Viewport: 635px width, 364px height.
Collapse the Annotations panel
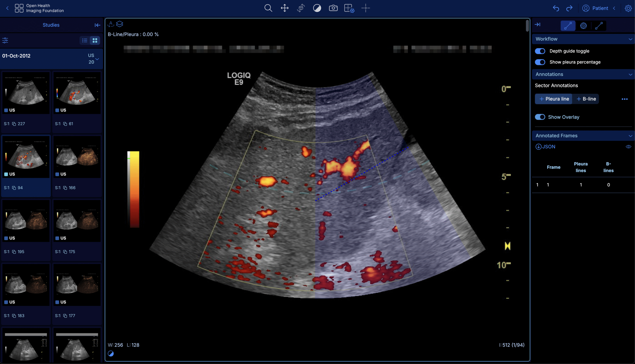click(x=631, y=74)
